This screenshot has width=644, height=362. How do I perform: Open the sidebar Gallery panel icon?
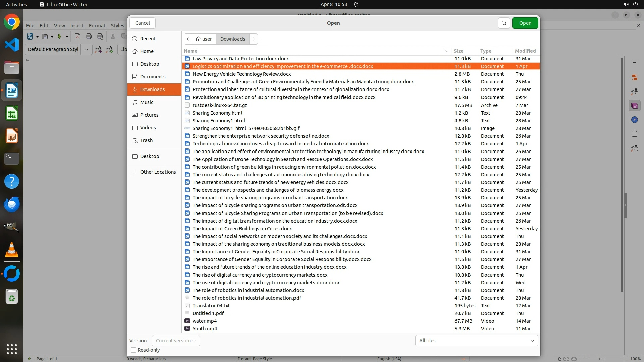[x=634, y=106]
